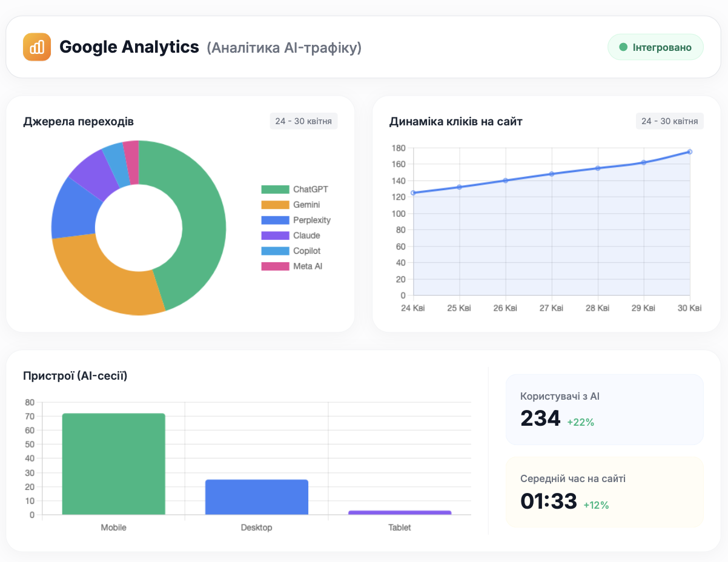Click the +22% growth indicator

[581, 422]
